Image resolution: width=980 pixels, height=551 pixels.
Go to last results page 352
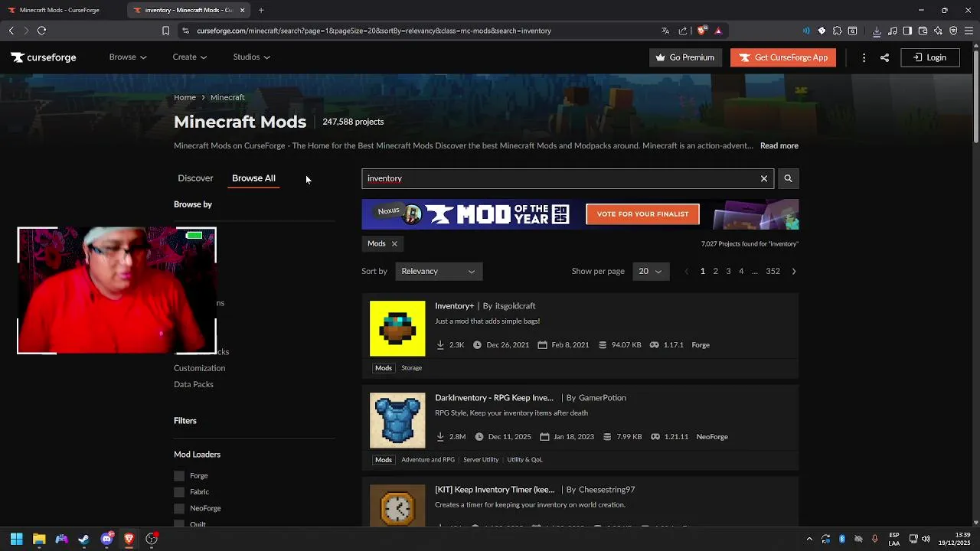[773, 271]
